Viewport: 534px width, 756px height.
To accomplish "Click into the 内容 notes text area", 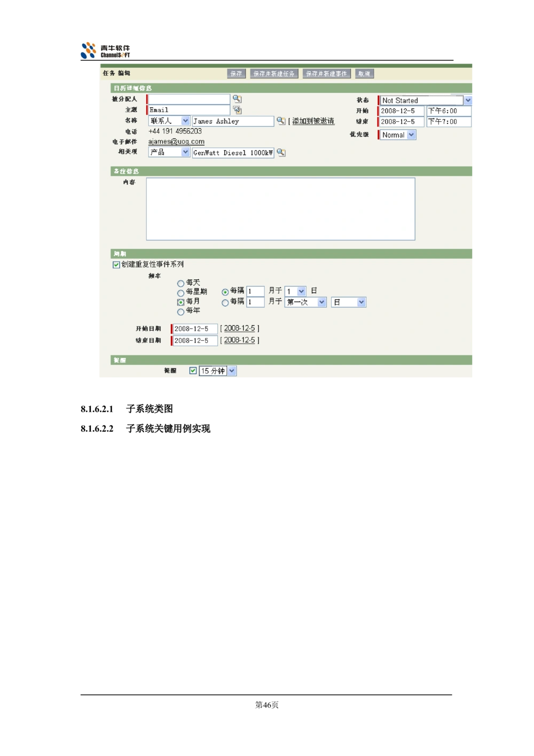I will 280,209.
